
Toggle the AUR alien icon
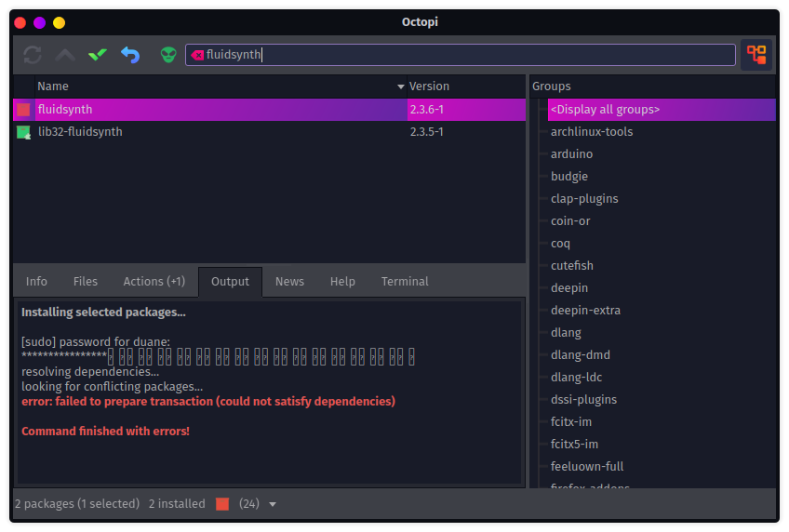point(168,54)
